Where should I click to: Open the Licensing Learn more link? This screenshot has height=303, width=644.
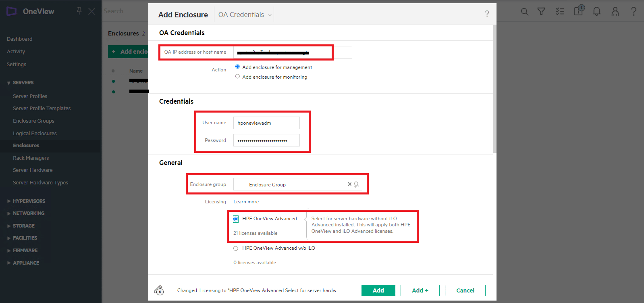point(246,202)
